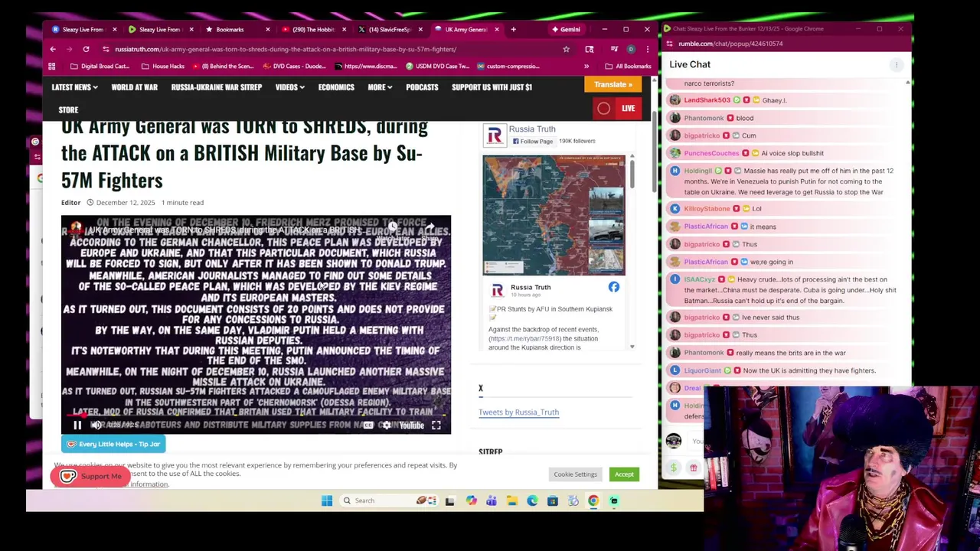The width and height of the screenshot is (980, 551).
Task: Click Support Me button
Action: point(91,476)
